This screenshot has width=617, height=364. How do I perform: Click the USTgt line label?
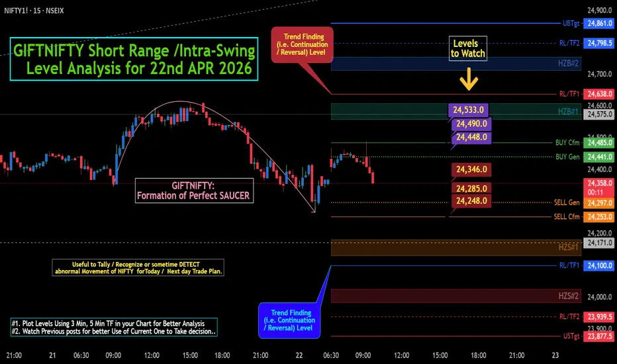tap(571, 336)
